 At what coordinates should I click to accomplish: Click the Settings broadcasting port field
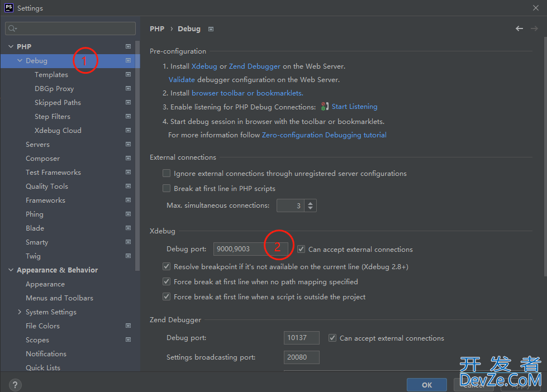point(301,357)
